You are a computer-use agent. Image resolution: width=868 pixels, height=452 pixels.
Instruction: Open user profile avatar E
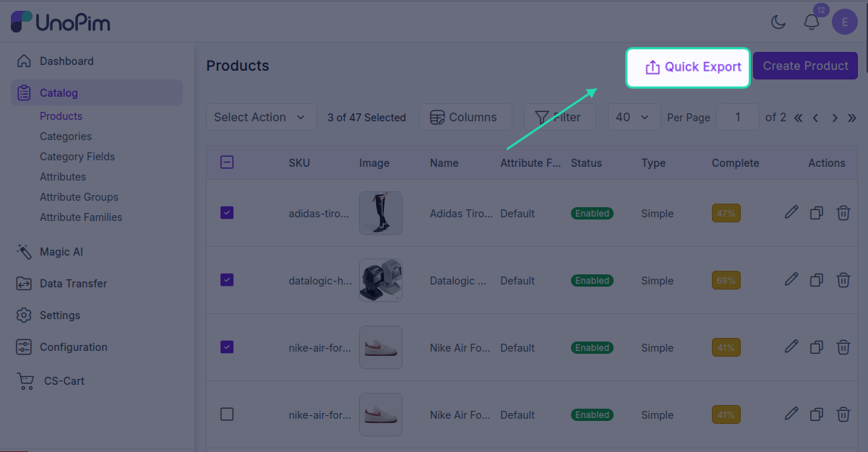(x=845, y=22)
